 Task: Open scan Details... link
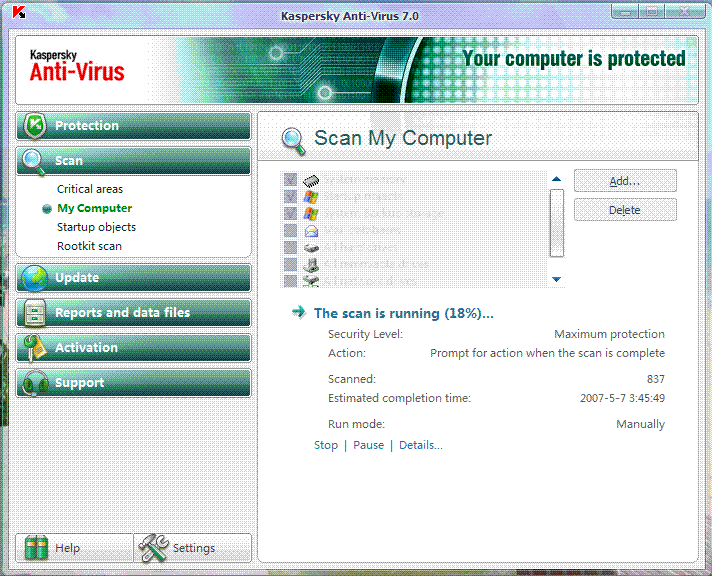[421, 445]
